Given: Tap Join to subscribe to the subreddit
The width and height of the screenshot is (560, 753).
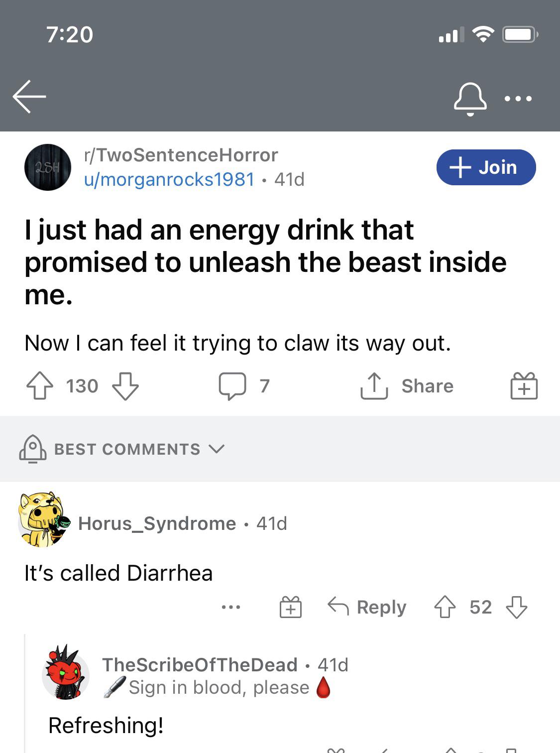Looking at the screenshot, I should pos(486,167).
